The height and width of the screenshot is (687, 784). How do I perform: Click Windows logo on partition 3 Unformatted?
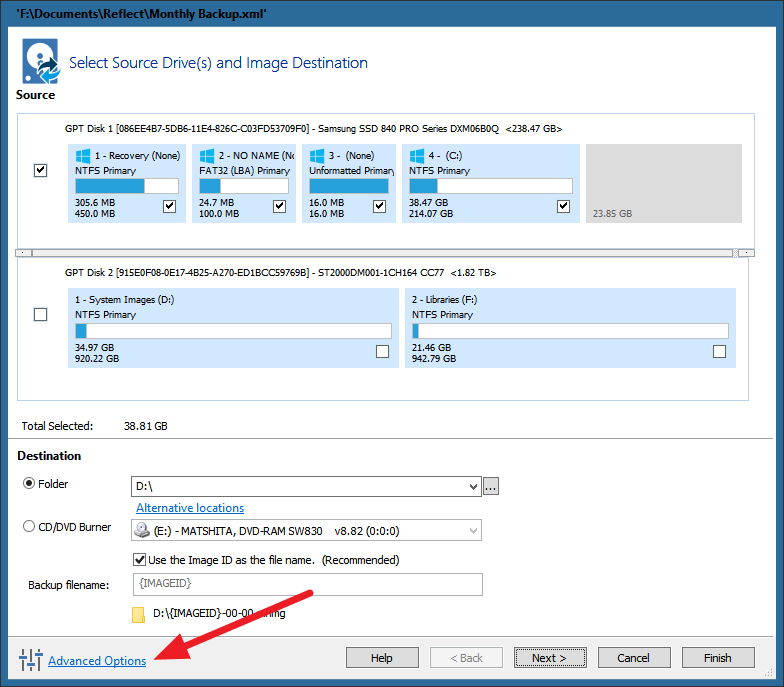317,156
